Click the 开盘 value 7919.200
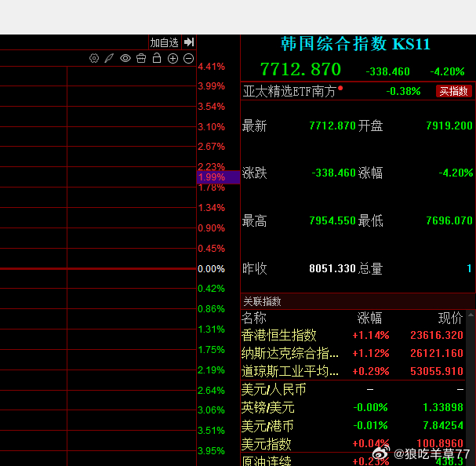The image size is (476, 466). pyautogui.click(x=449, y=126)
